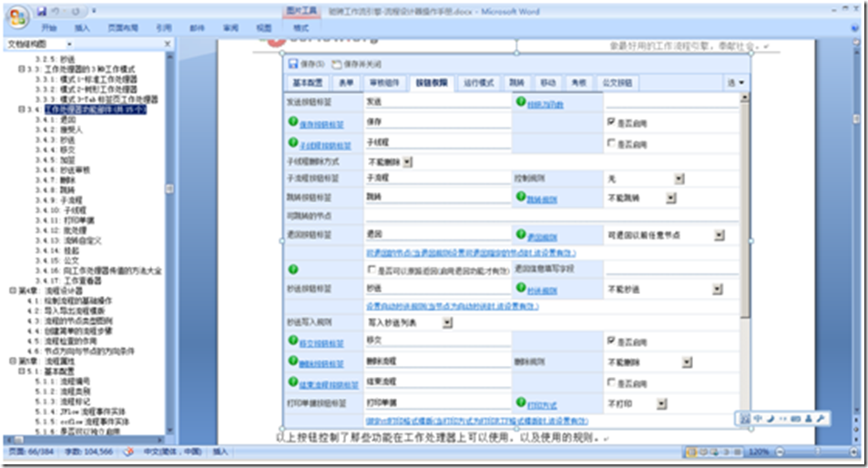Click the green help icon in the 发送按钮标签 row
This screenshot has width=868, height=468.
pyautogui.click(x=520, y=101)
